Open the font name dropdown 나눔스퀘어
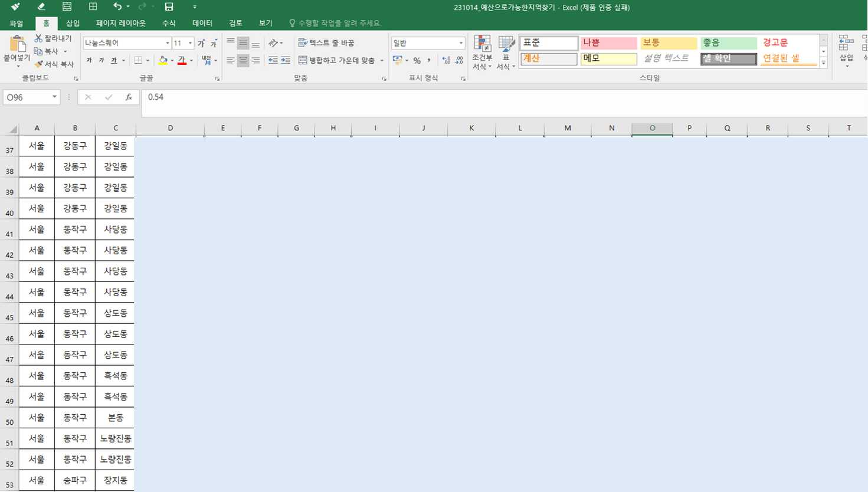868x492 pixels. pyautogui.click(x=168, y=43)
